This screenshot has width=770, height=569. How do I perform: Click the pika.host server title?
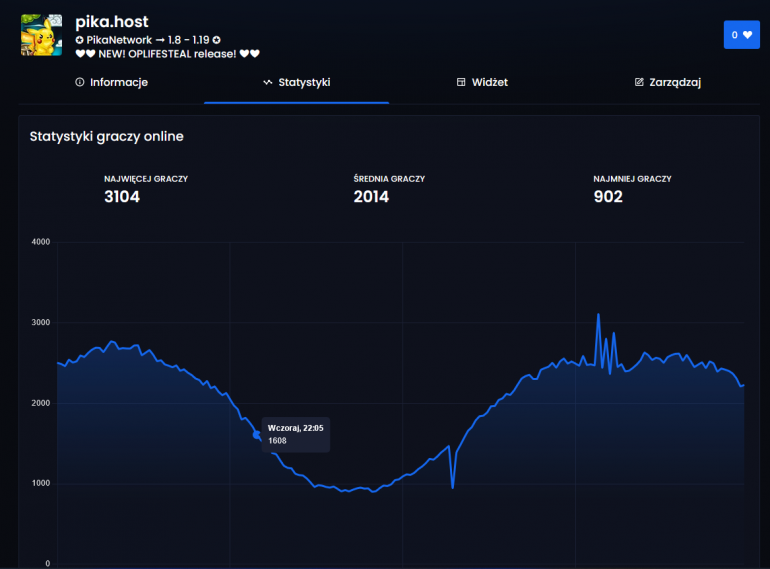(111, 22)
